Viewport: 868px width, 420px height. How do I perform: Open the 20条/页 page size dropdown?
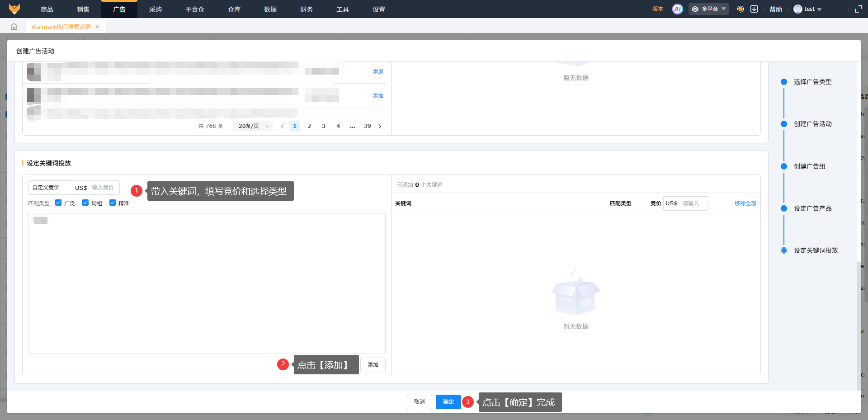coord(253,126)
